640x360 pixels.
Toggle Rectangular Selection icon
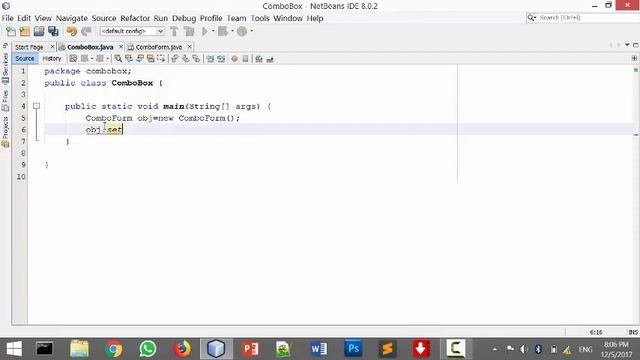[161, 59]
